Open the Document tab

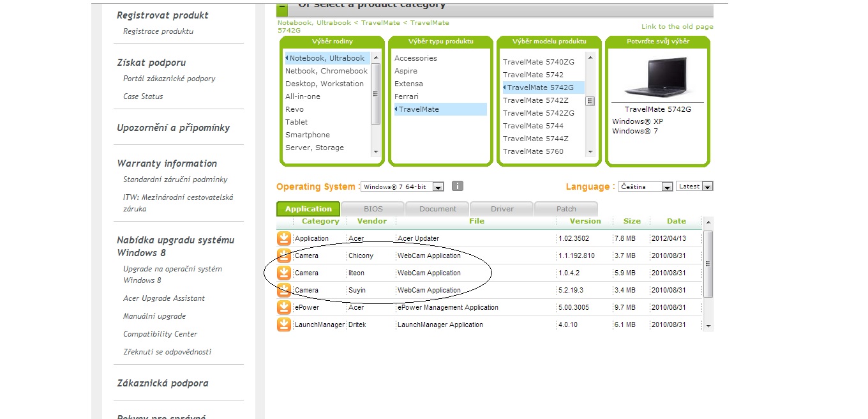point(438,209)
